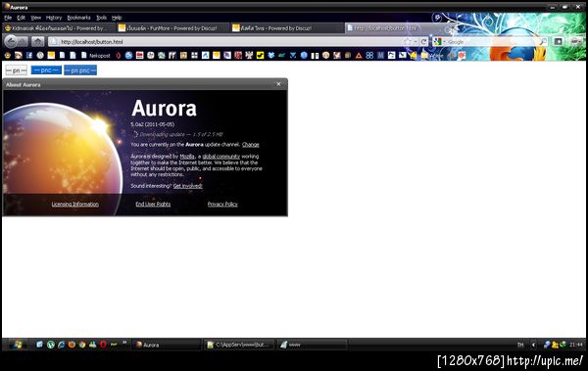This screenshot has height=371, width=588.
Task: Open the orange triangle bookmark icon
Action: coord(359,56)
